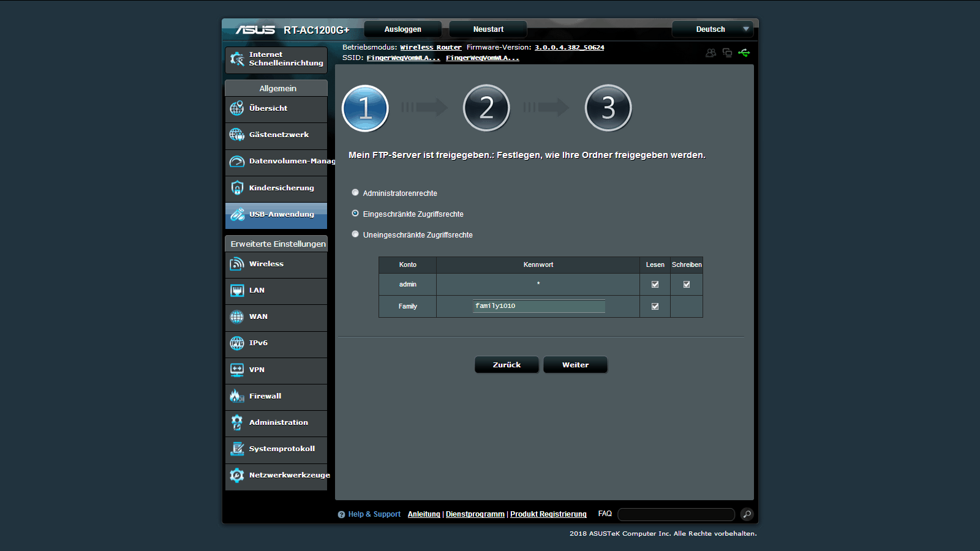Click the Help & Support question icon
Viewport: 980px width, 551px height.
pyautogui.click(x=341, y=515)
